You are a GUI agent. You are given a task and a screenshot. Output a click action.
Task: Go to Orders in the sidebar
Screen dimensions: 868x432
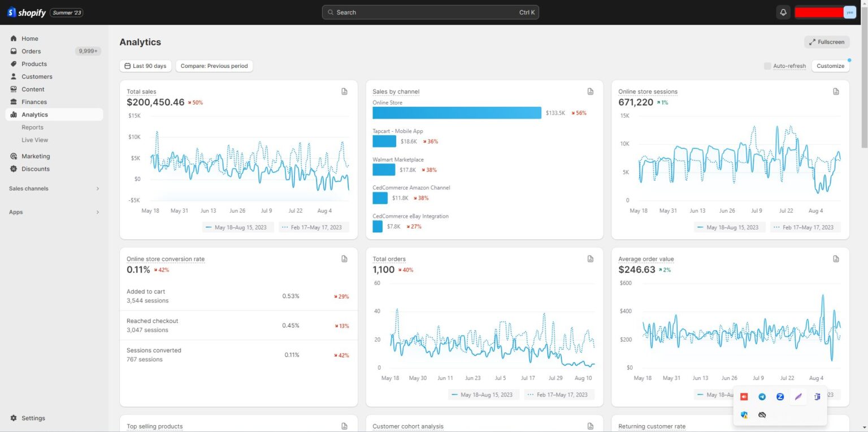pos(31,51)
